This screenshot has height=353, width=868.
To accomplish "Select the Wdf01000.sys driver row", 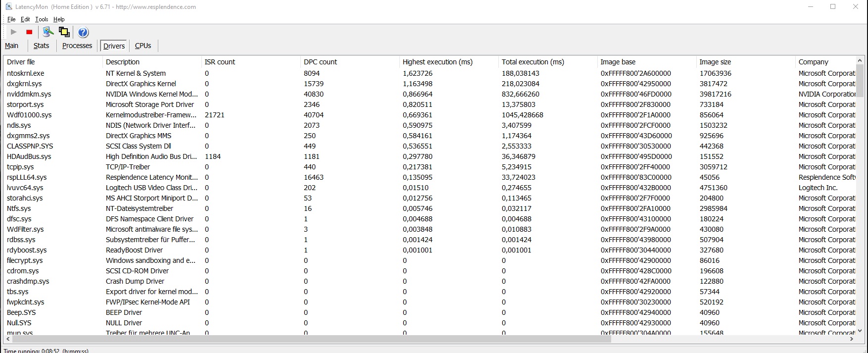I will [430, 115].
